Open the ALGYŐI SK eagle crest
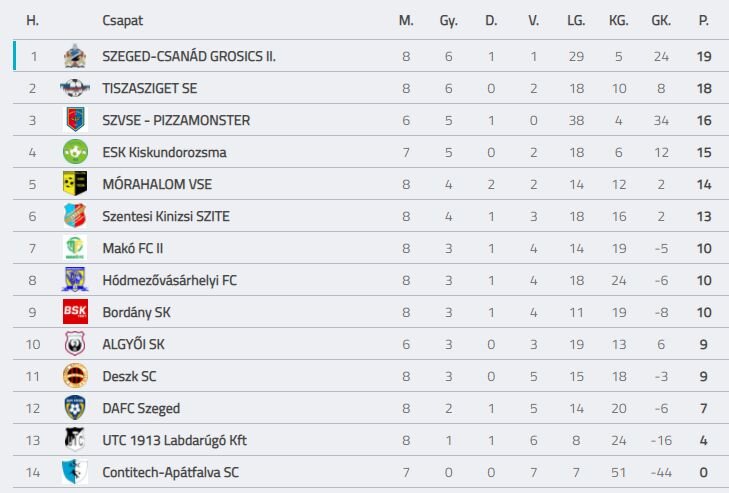This screenshot has height=493, width=729. [75, 344]
